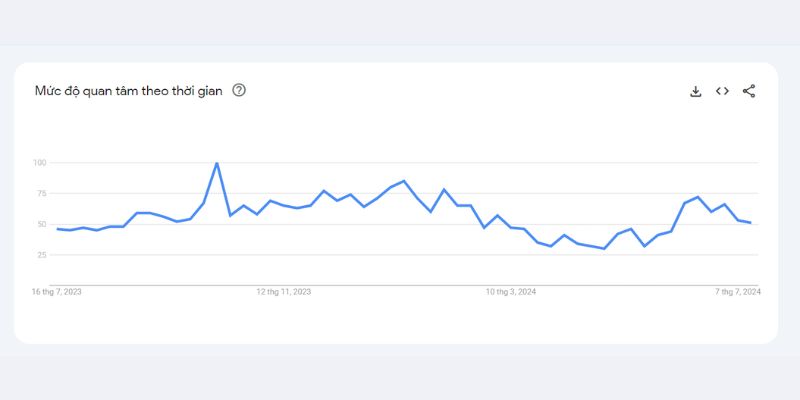800x400 pixels.
Task: Click the 100 y-axis label
Action: (40, 163)
